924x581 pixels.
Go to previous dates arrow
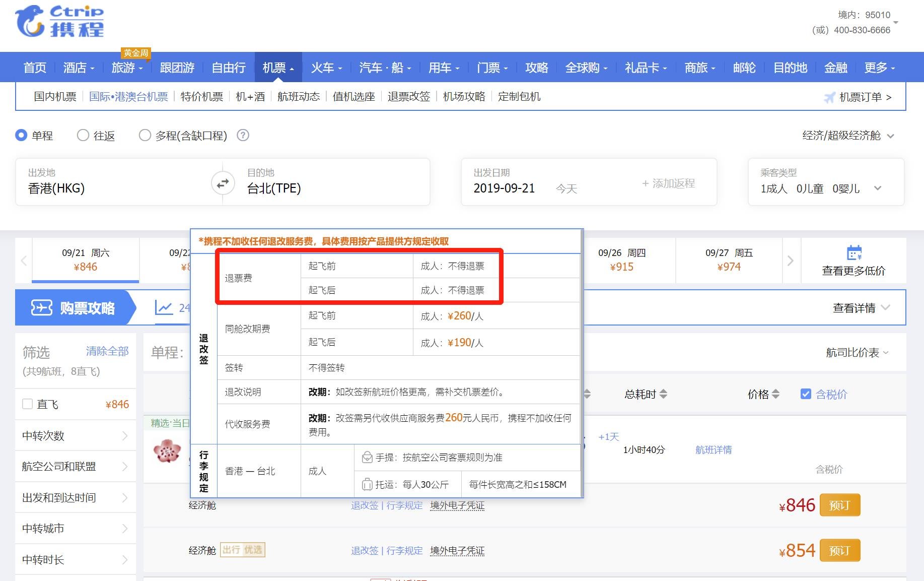click(x=24, y=261)
